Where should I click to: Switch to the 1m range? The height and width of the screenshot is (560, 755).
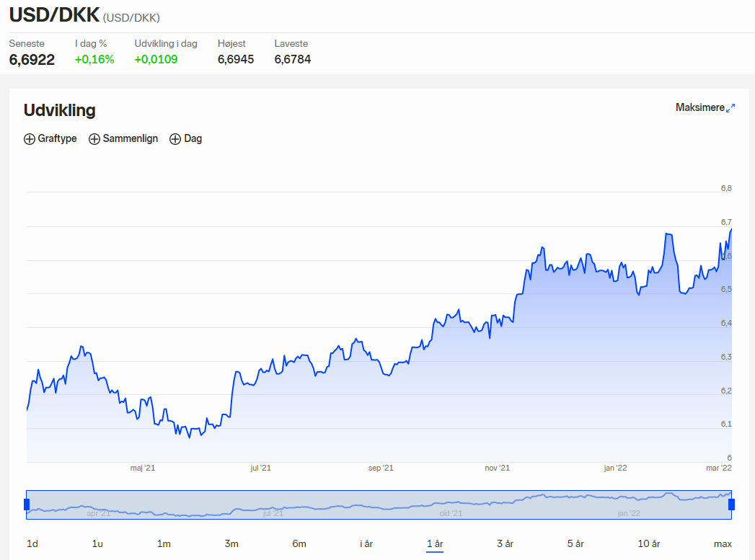[164, 543]
